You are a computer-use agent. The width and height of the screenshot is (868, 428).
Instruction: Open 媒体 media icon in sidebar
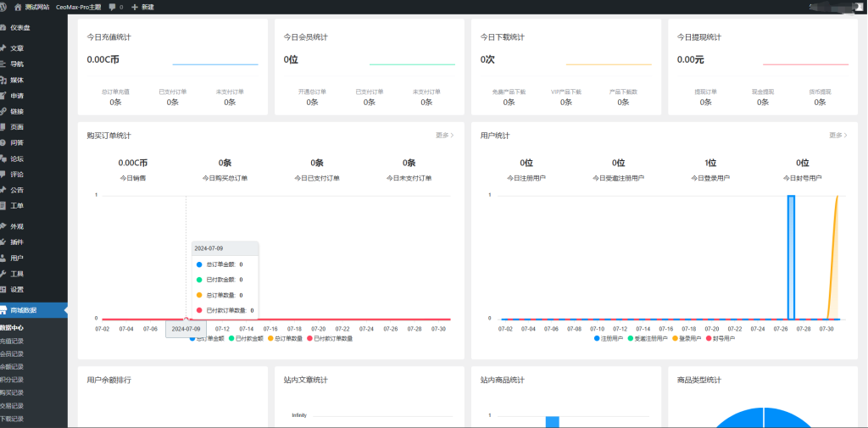3,80
